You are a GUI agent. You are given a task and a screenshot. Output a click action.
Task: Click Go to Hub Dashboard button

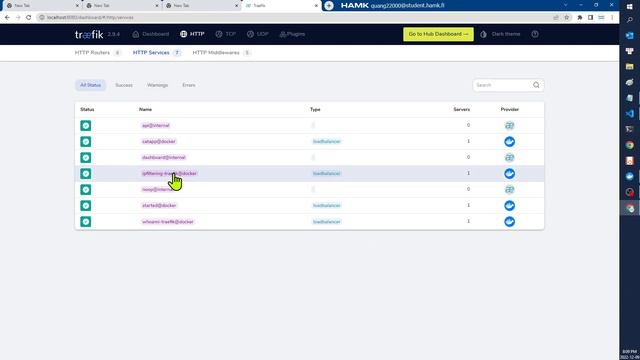tap(438, 34)
